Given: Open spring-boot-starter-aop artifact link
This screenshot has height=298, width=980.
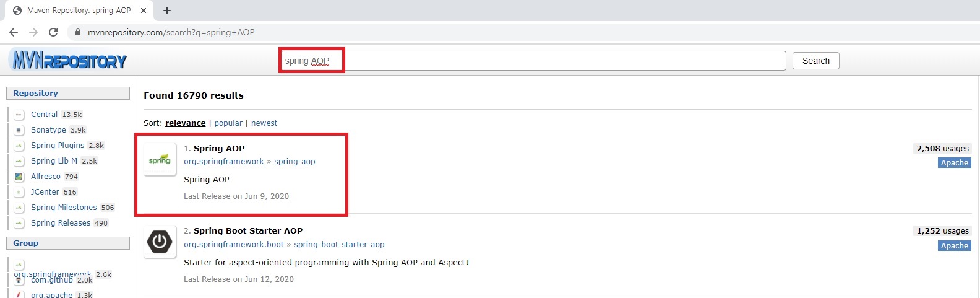Looking at the screenshot, I should (x=339, y=245).
